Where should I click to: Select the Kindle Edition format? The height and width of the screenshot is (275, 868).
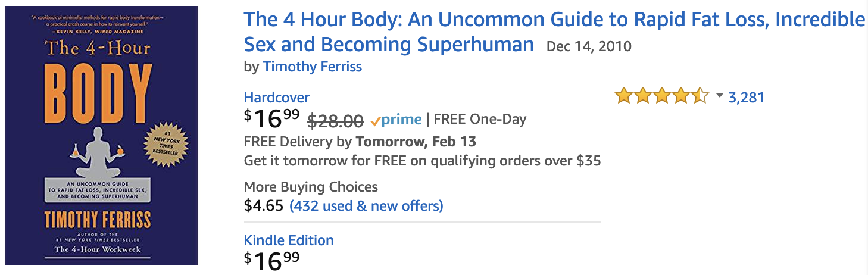[x=289, y=240]
